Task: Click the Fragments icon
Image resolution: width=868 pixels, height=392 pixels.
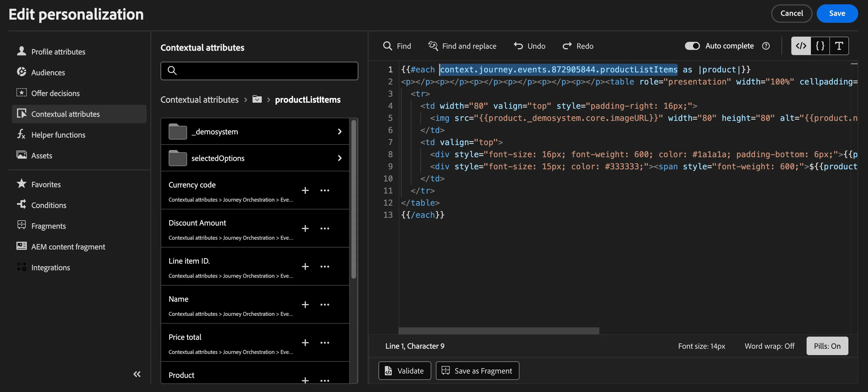Action: pyautogui.click(x=22, y=225)
